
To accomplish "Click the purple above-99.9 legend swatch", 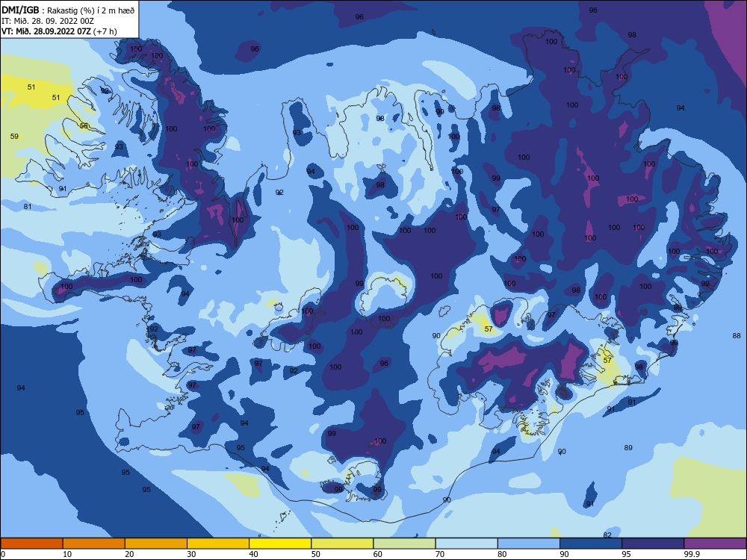I will point(715,544).
